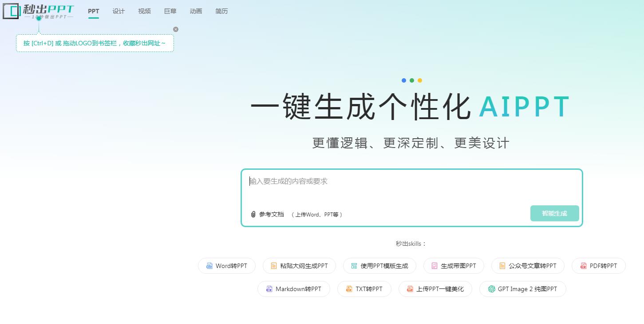Image resolution: width=644 pixels, height=324 pixels.
Task: Close the bookmark tip tooltip
Action: [176, 29]
